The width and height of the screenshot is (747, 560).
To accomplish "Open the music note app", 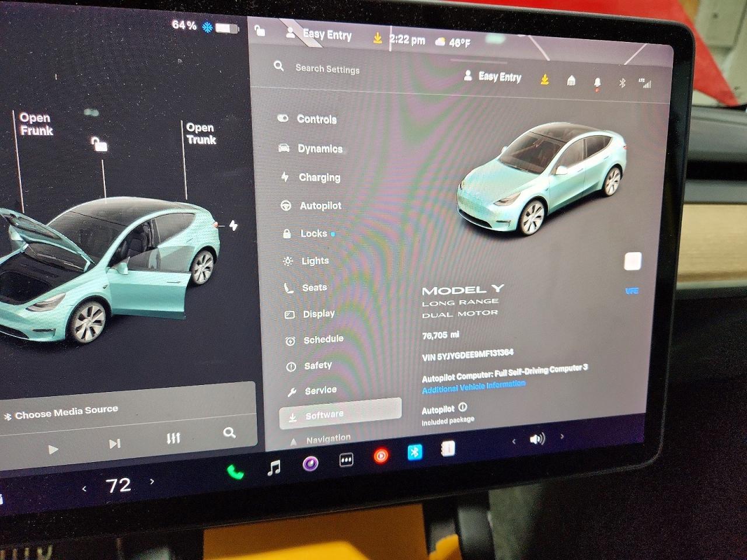I will click(x=274, y=467).
